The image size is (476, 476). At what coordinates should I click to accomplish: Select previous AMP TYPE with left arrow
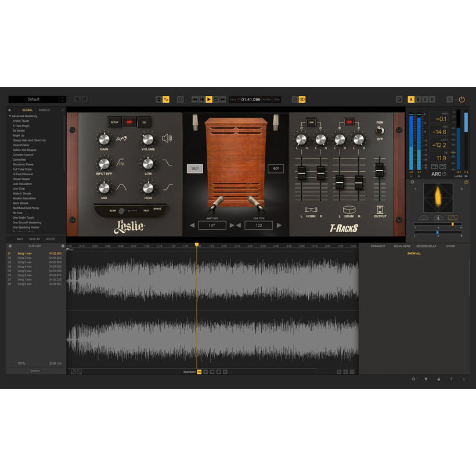[192, 226]
